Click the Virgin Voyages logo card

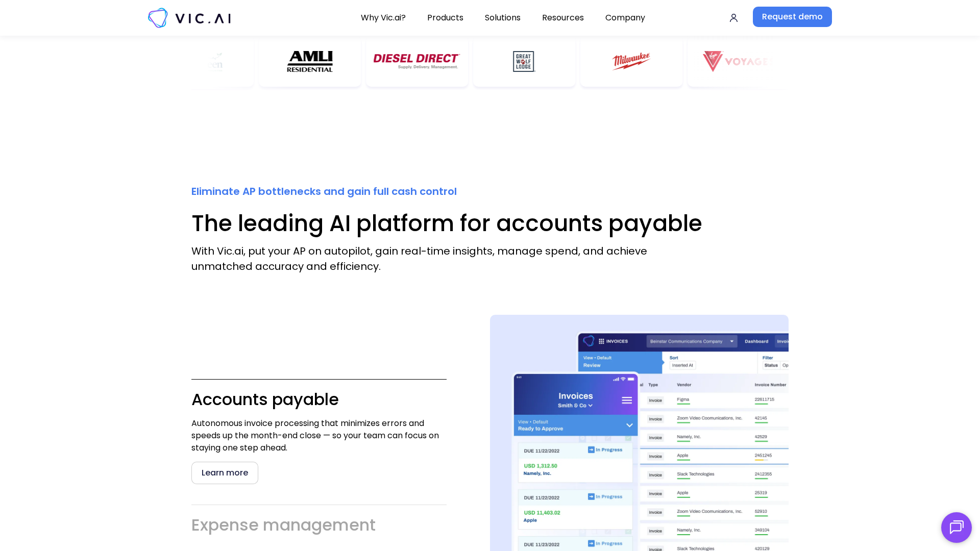[x=738, y=62]
